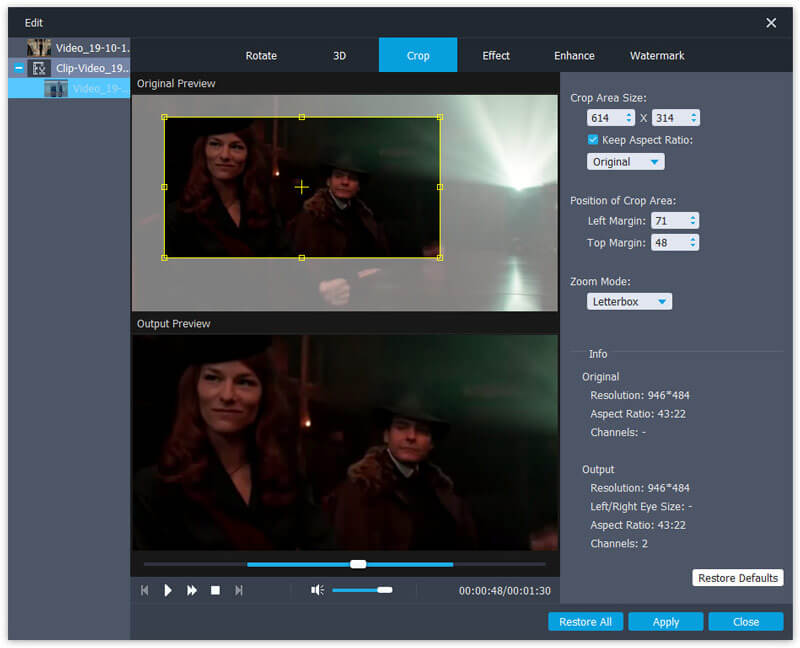
Task: Apply the crop settings
Action: pos(666,622)
